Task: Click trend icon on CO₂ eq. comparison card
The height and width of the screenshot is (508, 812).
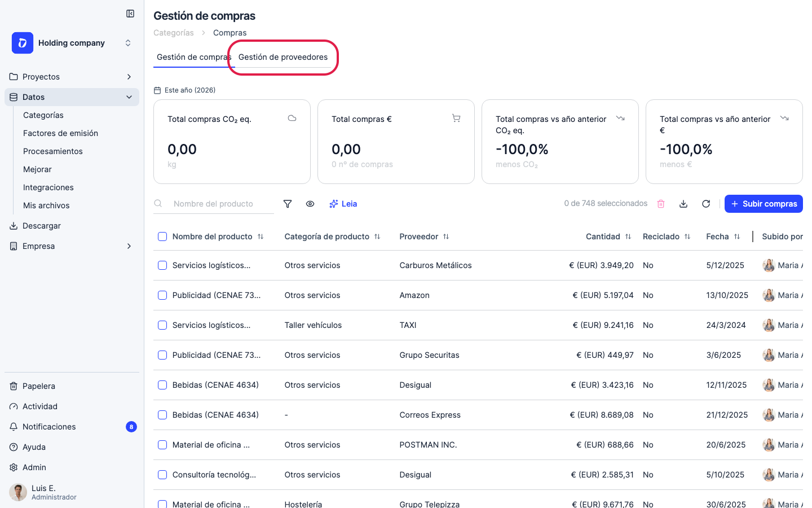Action: 620,118
